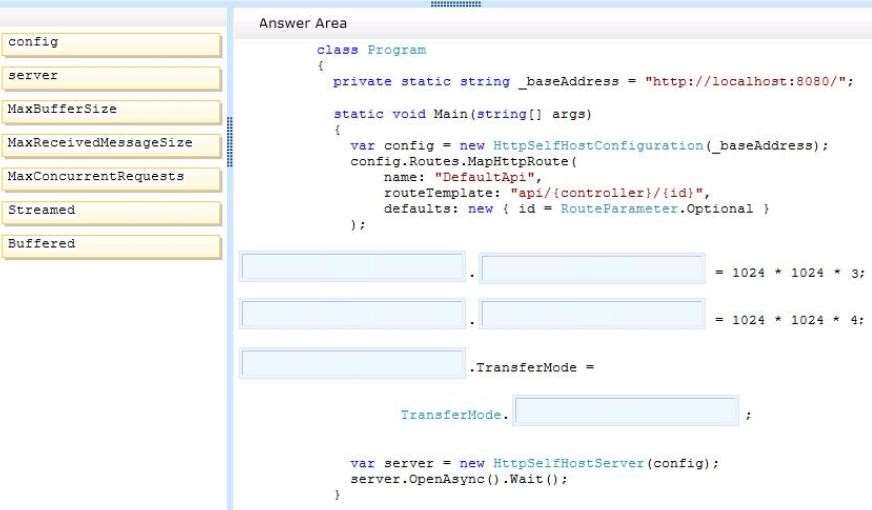Click the right slot on the 1024 * 1024 * 3 line
The image size is (872, 510).
[x=592, y=268]
